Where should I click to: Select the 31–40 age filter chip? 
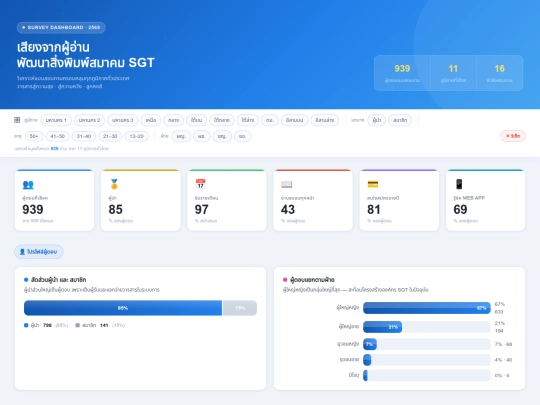(84, 136)
